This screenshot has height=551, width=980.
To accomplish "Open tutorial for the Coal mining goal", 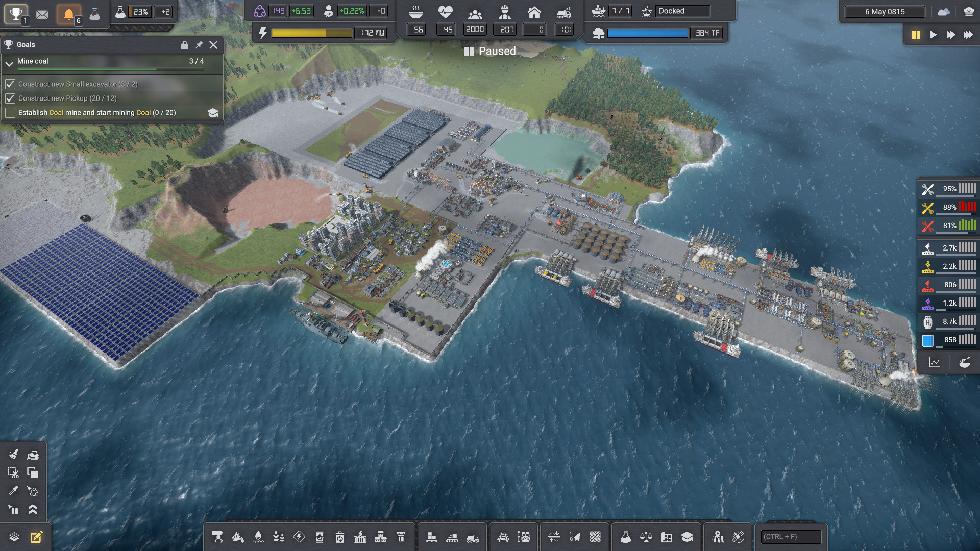I will (213, 113).
